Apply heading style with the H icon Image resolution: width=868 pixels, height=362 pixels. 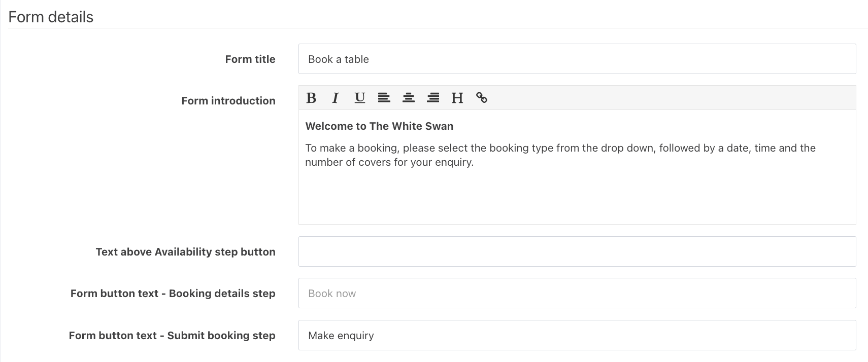click(457, 98)
